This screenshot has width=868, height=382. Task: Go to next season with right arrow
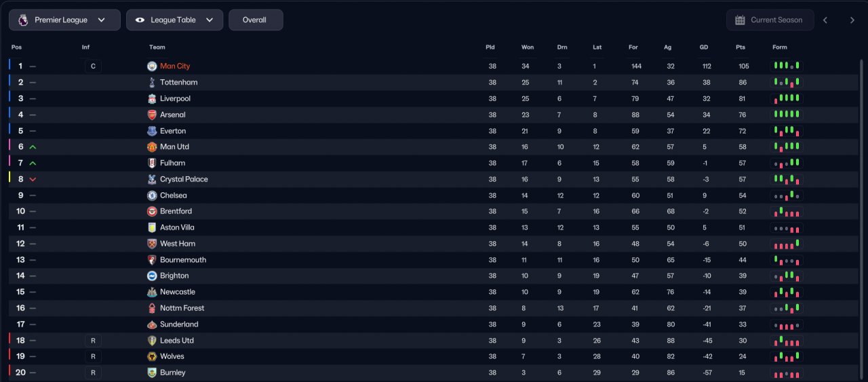pos(852,20)
